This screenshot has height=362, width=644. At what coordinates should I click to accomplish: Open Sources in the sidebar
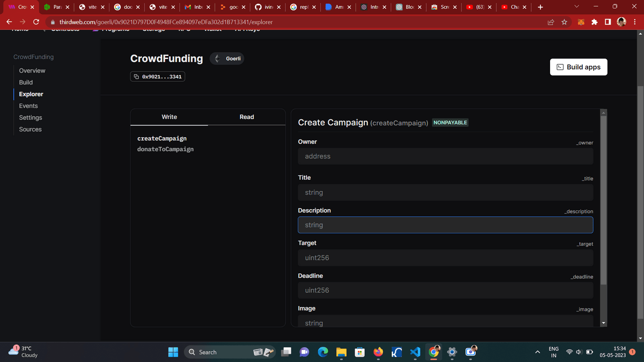click(x=30, y=129)
